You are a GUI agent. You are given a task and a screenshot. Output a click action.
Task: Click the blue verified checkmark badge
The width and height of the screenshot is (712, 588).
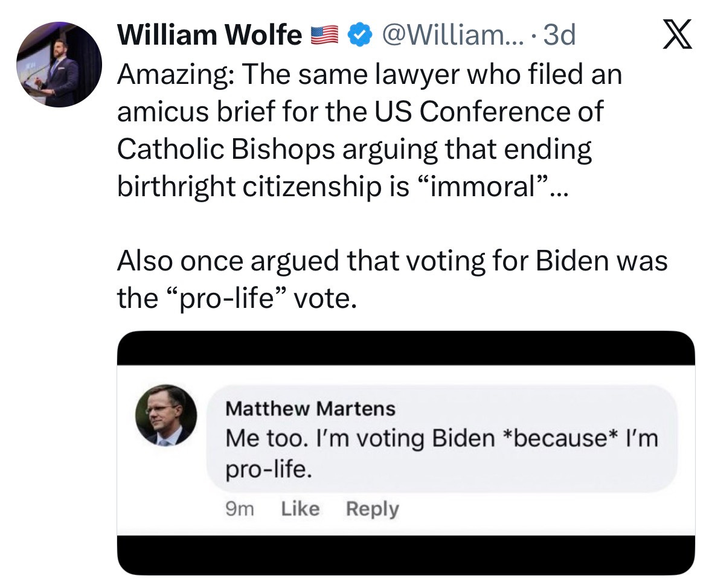360,36
